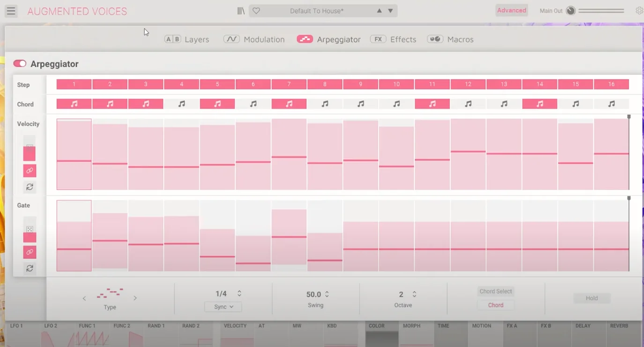Disable chord on step 7
Screen dimensions: 644x347
(289, 104)
